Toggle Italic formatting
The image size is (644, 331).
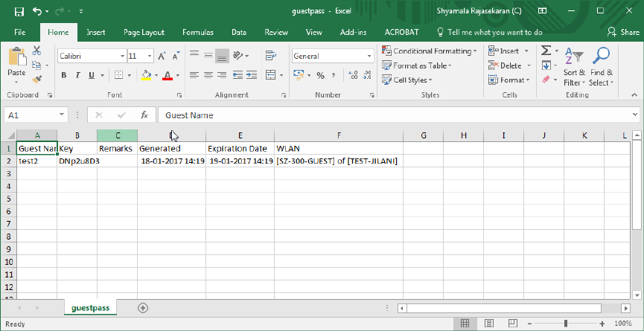tap(77, 75)
